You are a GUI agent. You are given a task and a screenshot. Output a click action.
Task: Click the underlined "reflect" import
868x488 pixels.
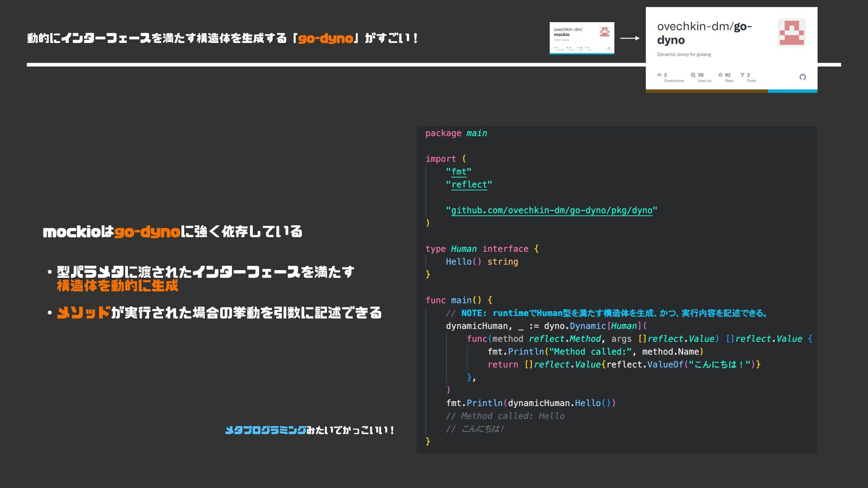tap(469, 184)
